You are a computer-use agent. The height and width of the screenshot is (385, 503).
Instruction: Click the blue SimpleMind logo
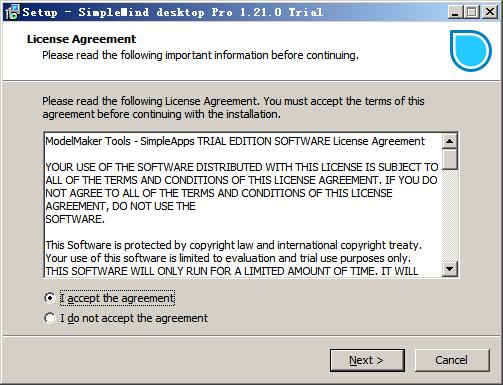[471, 51]
